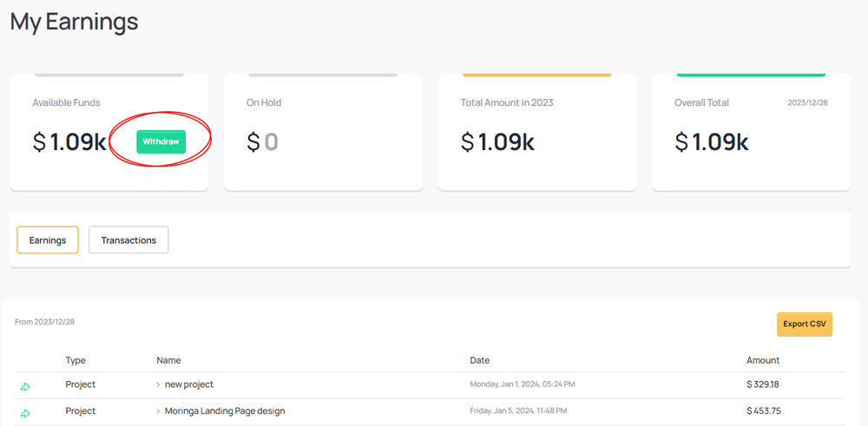Click the Available Funds $1.09k amount

(x=69, y=142)
